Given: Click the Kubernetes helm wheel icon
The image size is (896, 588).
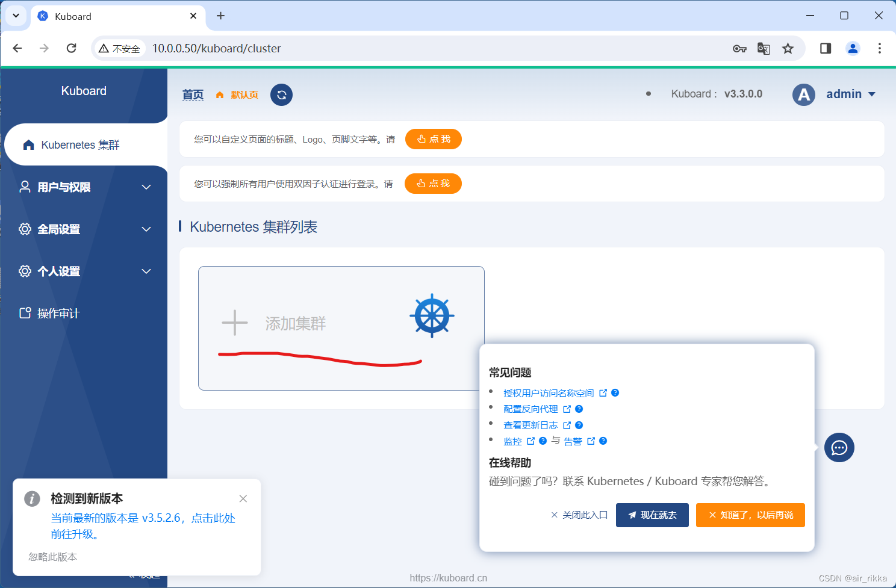Looking at the screenshot, I should coord(432,315).
